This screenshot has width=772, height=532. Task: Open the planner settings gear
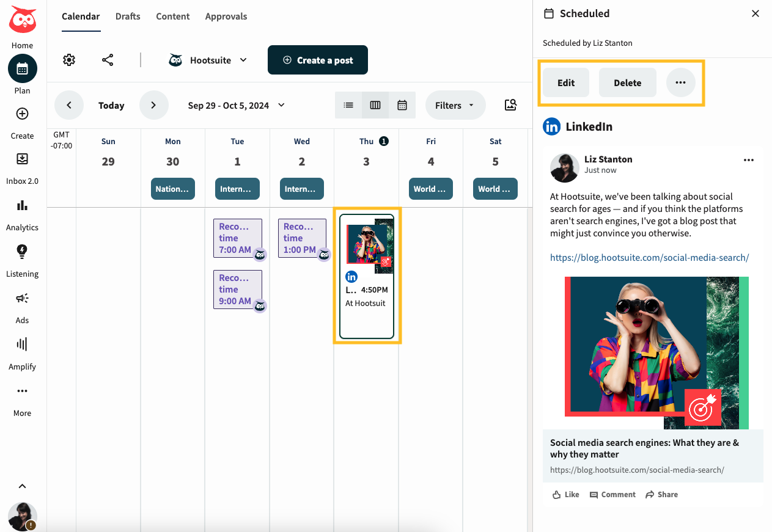tap(69, 60)
